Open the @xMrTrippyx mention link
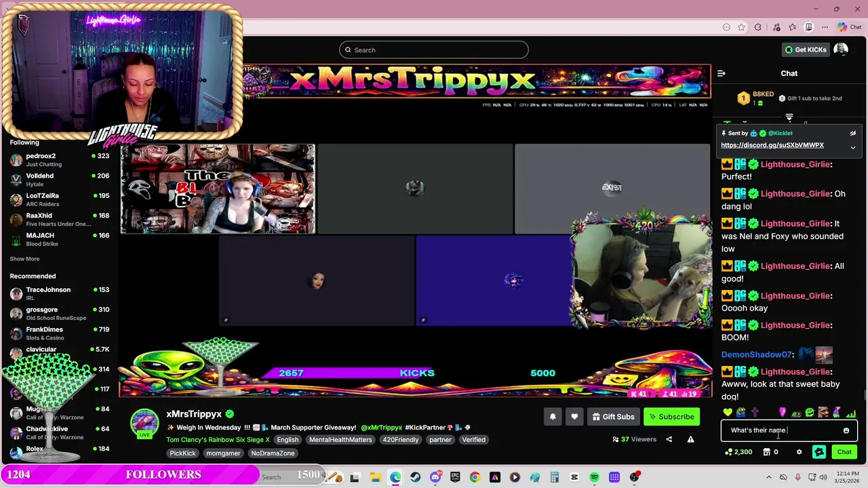 (x=381, y=428)
